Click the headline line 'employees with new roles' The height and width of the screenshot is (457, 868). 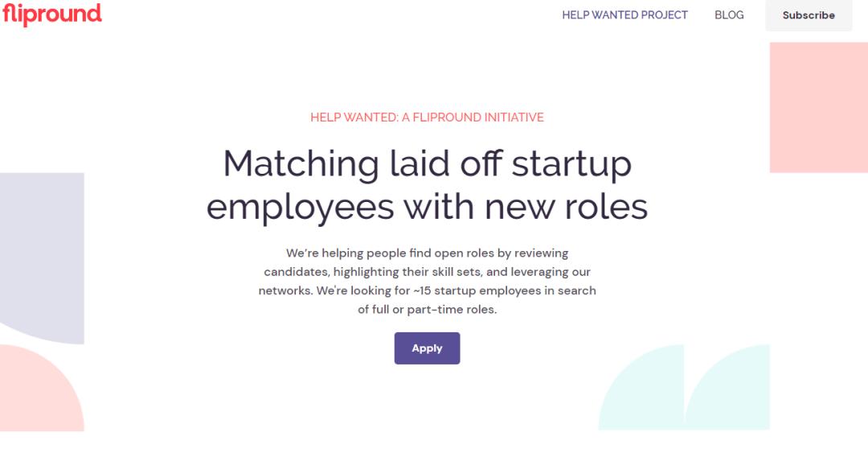(x=427, y=206)
